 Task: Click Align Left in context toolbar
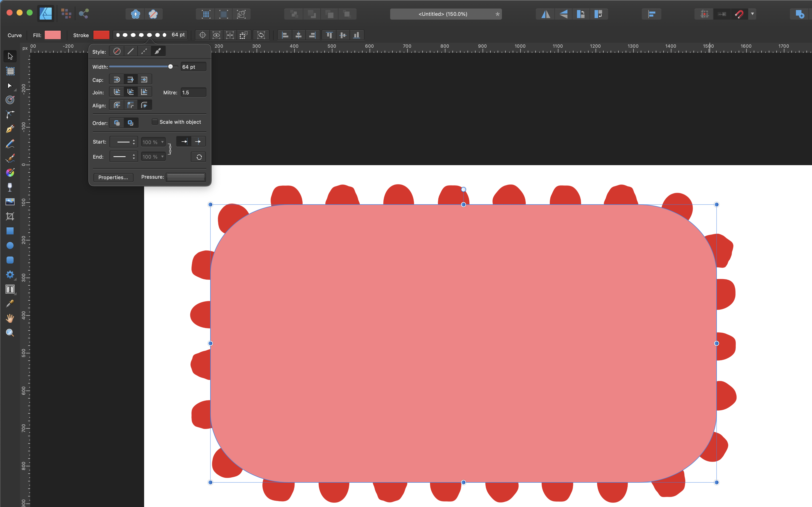click(x=285, y=35)
